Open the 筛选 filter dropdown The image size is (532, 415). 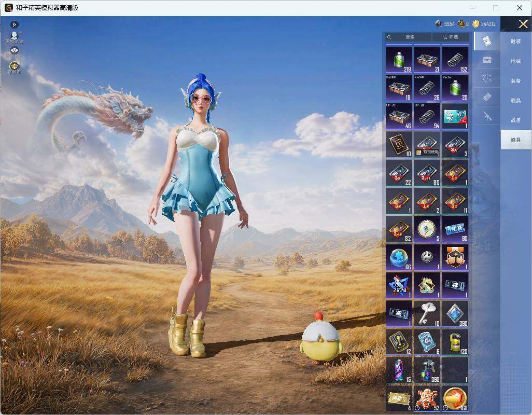tap(451, 37)
